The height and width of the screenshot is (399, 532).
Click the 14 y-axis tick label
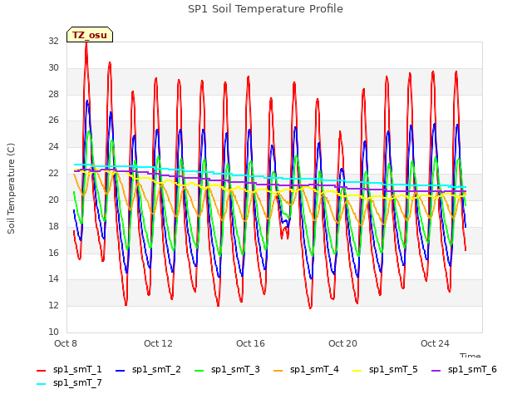pyautogui.click(x=53, y=279)
